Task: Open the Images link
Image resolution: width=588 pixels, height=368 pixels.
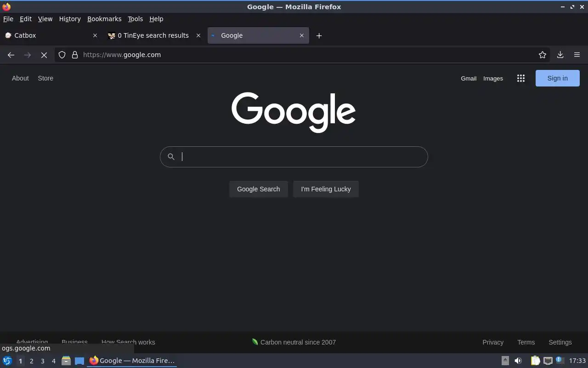Action: [493, 78]
